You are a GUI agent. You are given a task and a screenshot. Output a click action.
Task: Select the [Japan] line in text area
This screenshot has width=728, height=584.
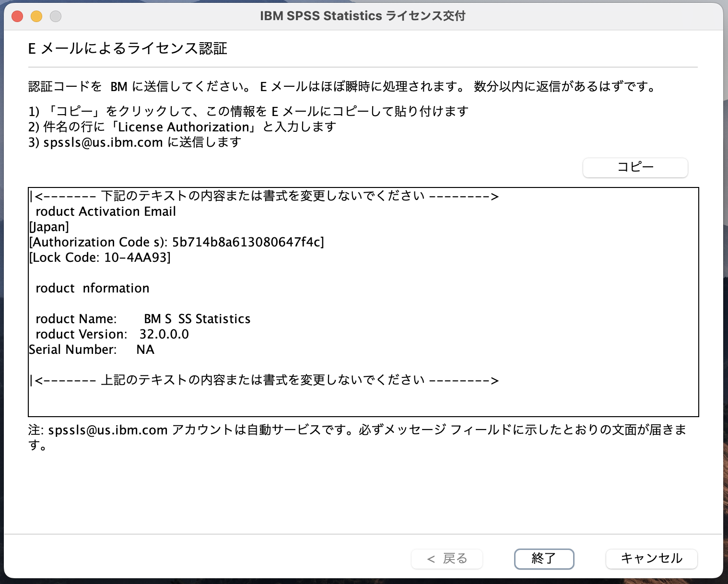point(49,227)
